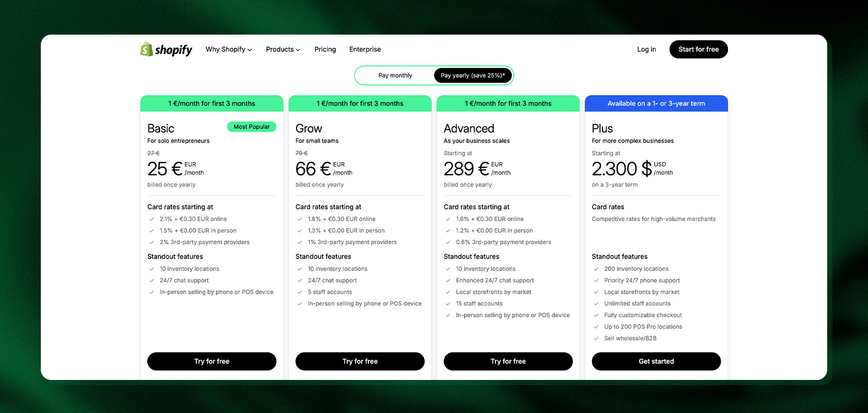868x413 pixels.
Task: Click the Shopify bag logo
Action: (146, 49)
